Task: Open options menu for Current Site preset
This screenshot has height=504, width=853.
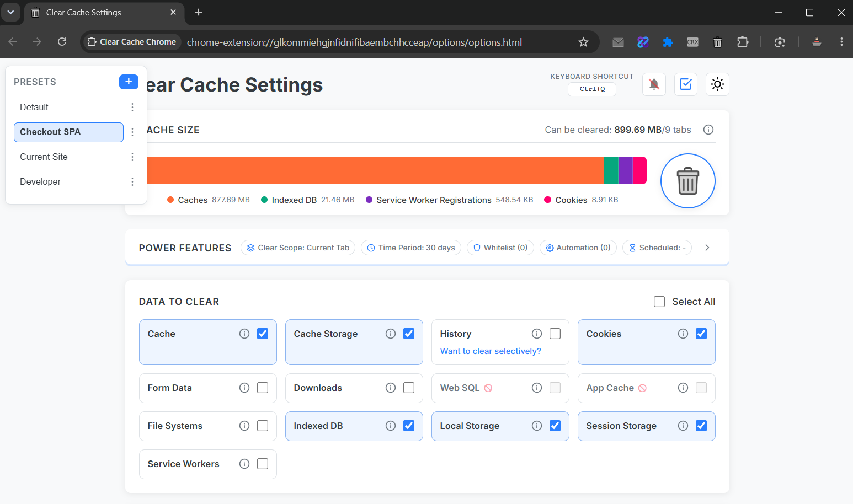Action: click(132, 157)
